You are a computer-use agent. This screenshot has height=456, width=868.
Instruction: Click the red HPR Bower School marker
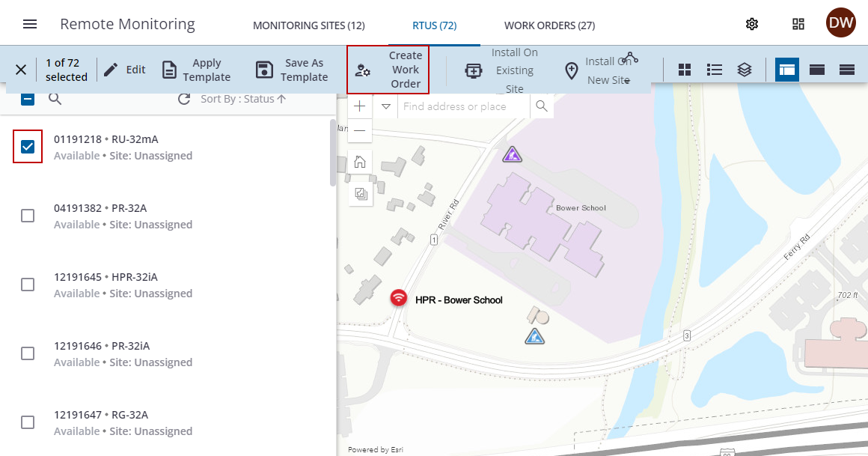point(400,298)
